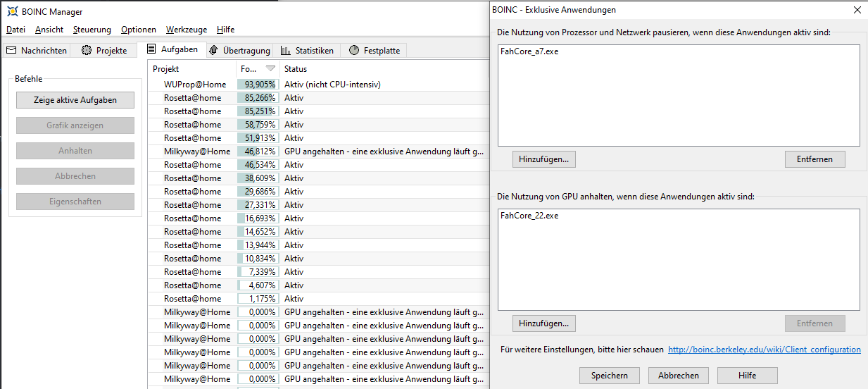Click the Eigenschaften button
The image size is (868, 389).
pyautogui.click(x=75, y=202)
